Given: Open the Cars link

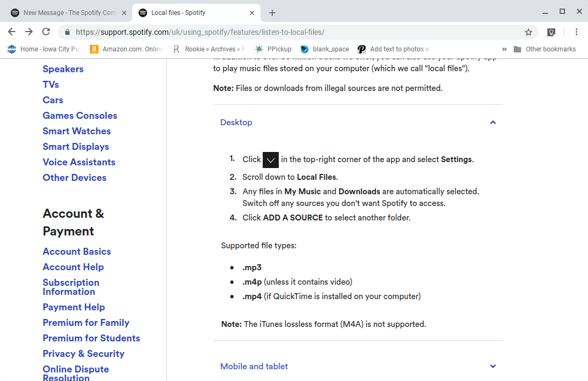Looking at the screenshot, I should pos(53,100).
